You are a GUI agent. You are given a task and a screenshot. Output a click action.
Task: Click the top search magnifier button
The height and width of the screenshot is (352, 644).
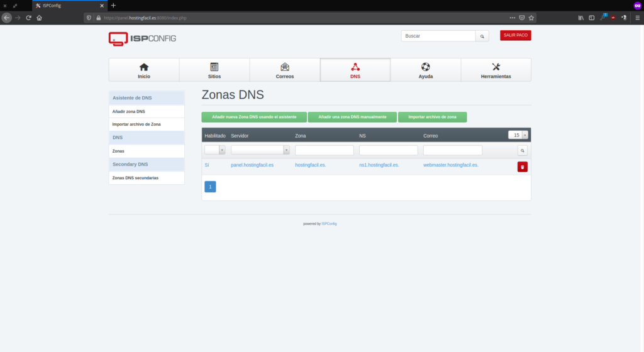[482, 36]
